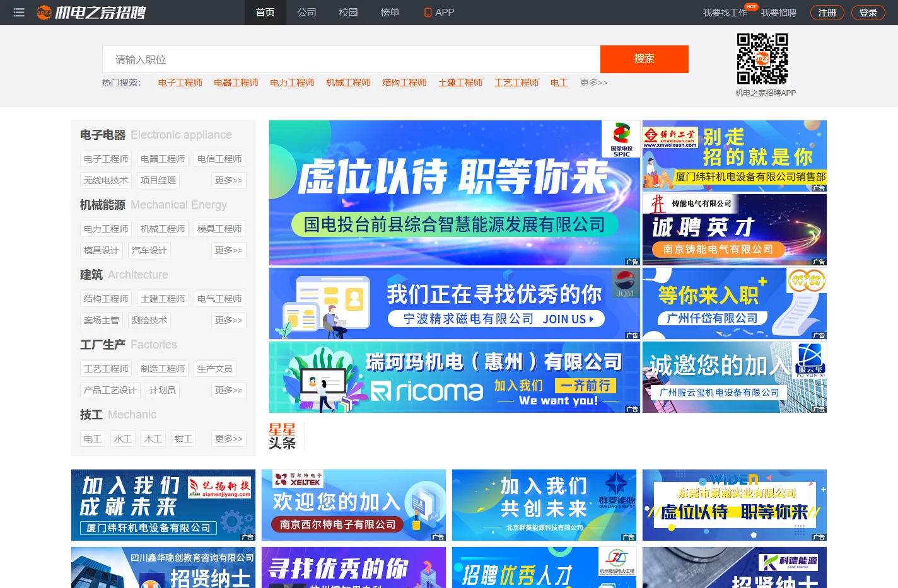Click 我要找工作 link
Screen dimensions: 898x588
(x=725, y=13)
